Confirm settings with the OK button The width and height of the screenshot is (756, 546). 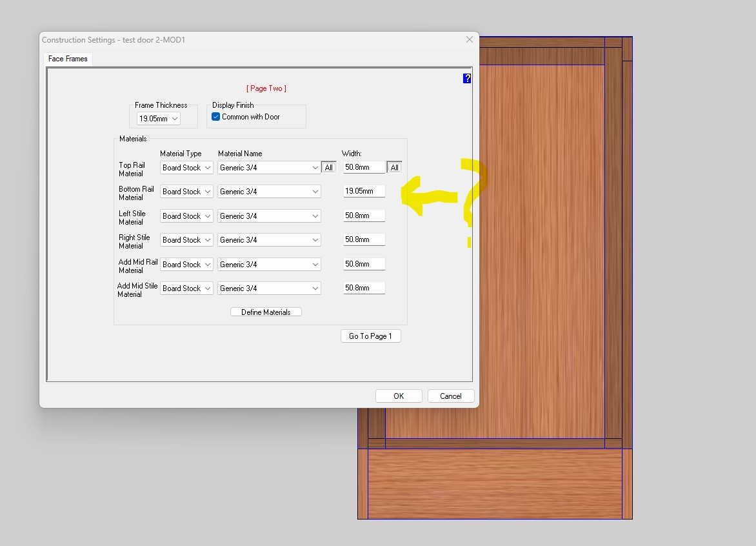point(399,396)
